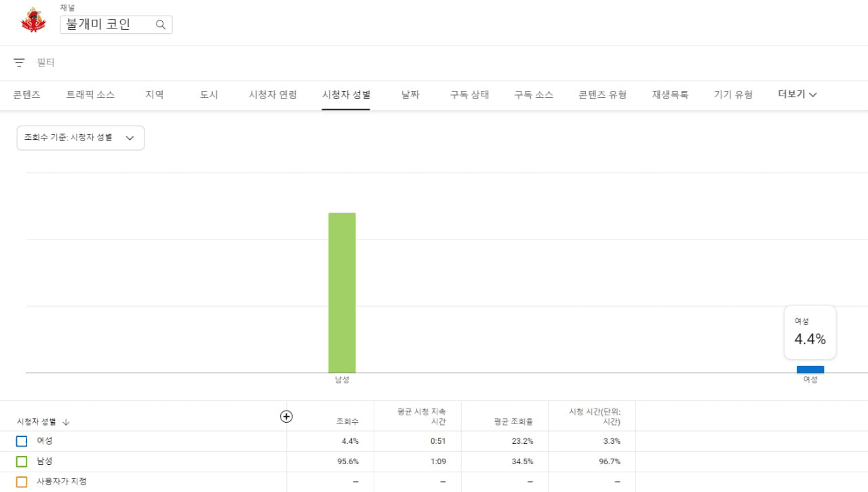
Task: Click the 필터 filter text field
Action: coord(46,63)
